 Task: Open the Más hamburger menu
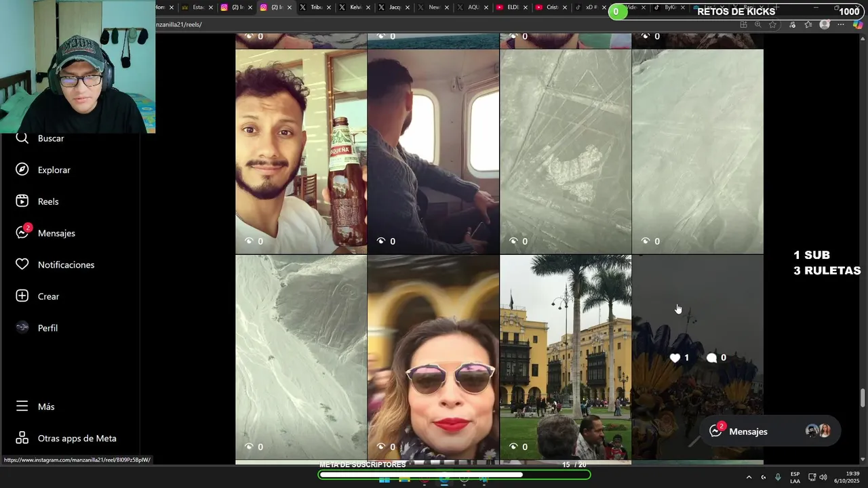coord(22,407)
